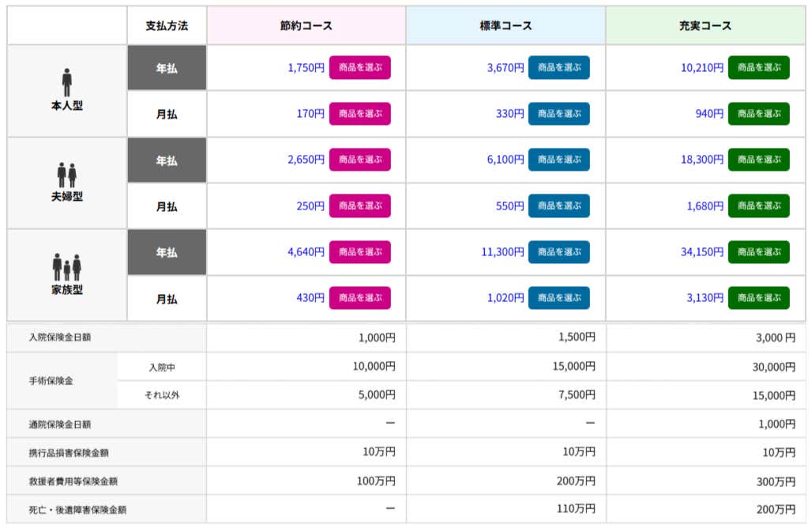Choose 標準コース 本人型 monthly 330円 product
This screenshot has height=528, width=812.
coord(558,114)
